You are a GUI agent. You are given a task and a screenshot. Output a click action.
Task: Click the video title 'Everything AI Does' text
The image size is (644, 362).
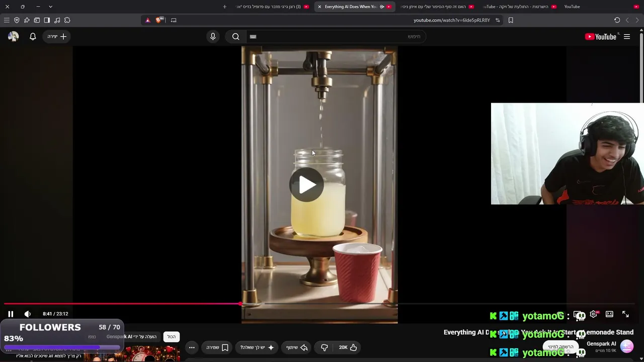tap(538, 332)
